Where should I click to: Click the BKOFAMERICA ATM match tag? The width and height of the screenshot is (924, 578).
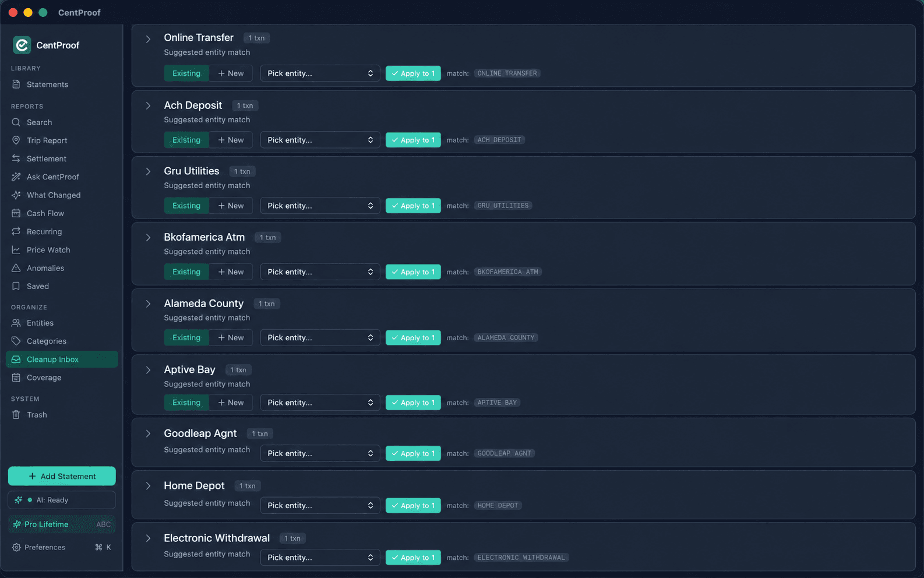[x=507, y=272]
